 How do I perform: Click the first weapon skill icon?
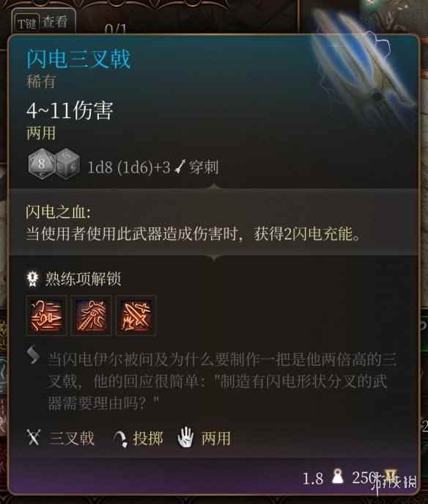46,315
